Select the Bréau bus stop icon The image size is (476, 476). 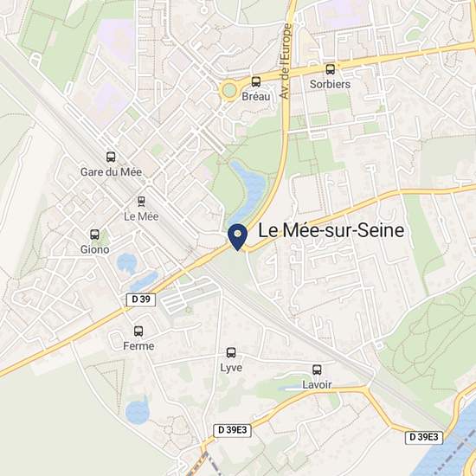point(256,81)
